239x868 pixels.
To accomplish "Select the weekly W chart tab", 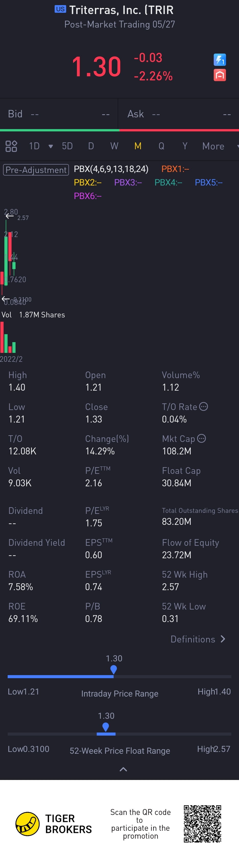I will point(114,146).
